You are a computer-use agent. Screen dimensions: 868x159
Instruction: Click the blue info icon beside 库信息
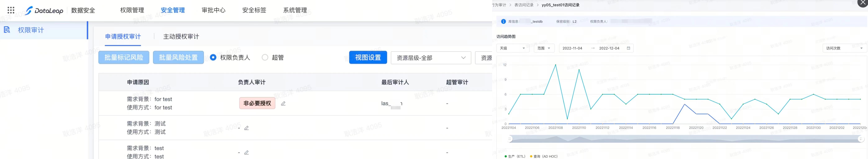[x=503, y=22]
